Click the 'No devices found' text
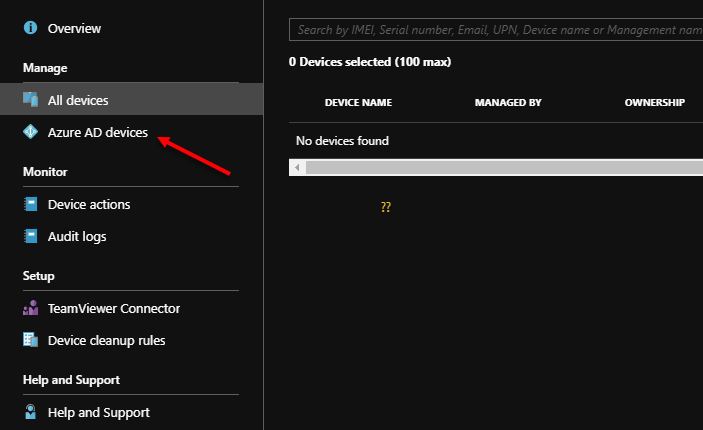The height and width of the screenshot is (430, 703). click(342, 141)
